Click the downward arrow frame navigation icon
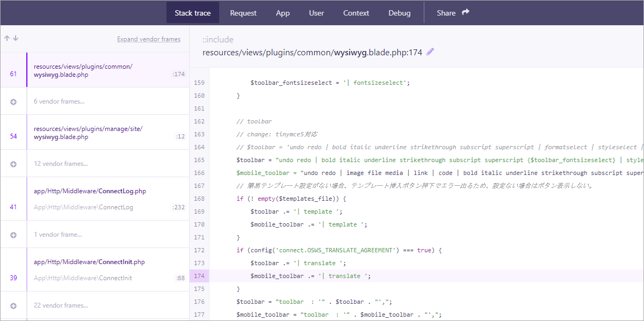 pos(15,38)
